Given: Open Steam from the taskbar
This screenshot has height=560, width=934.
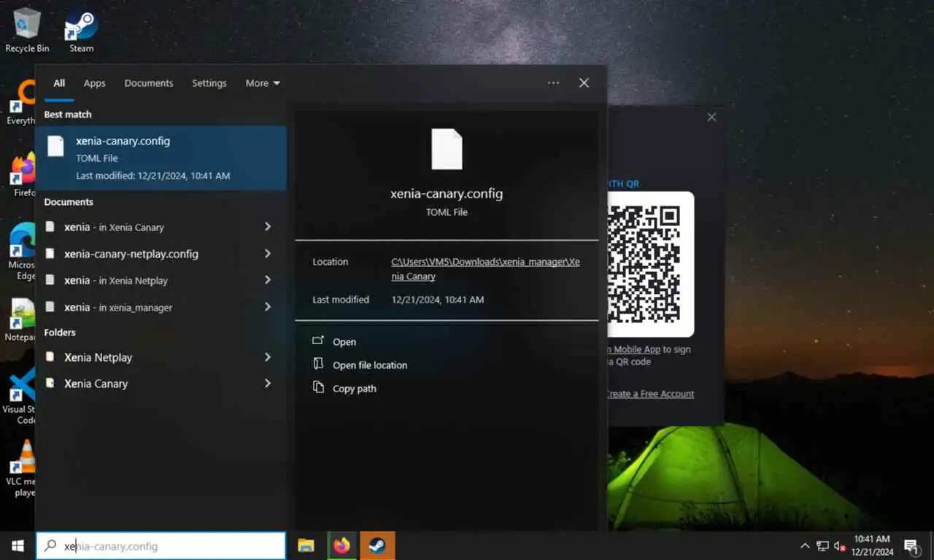Looking at the screenshot, I should 377,545.
